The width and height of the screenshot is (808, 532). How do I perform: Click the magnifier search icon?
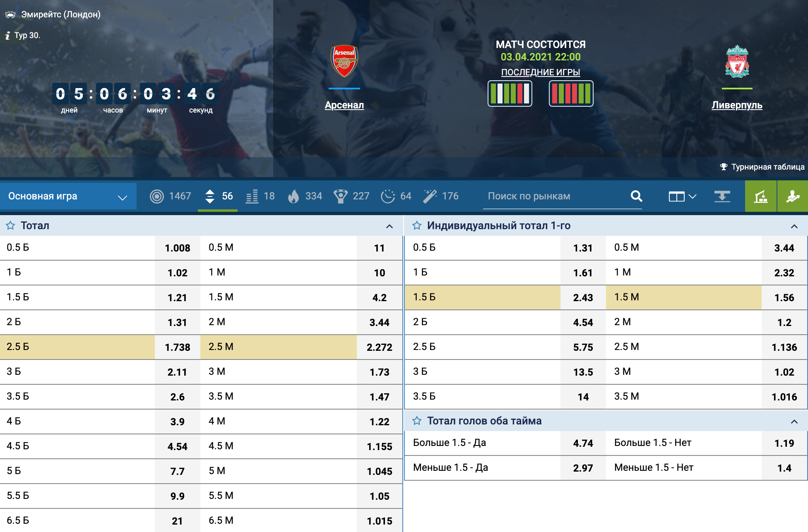point(637,196)
